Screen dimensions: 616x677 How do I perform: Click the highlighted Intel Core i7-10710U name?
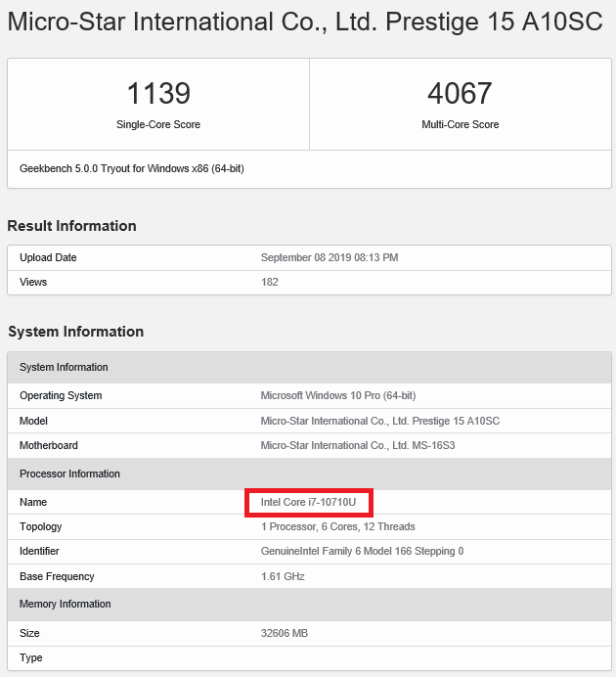(309, 502)
